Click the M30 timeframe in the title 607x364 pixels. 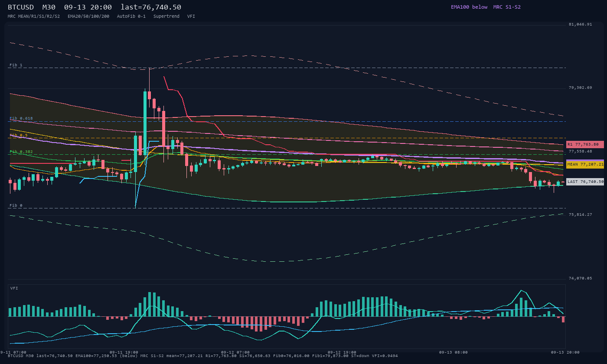coord(49,7)
